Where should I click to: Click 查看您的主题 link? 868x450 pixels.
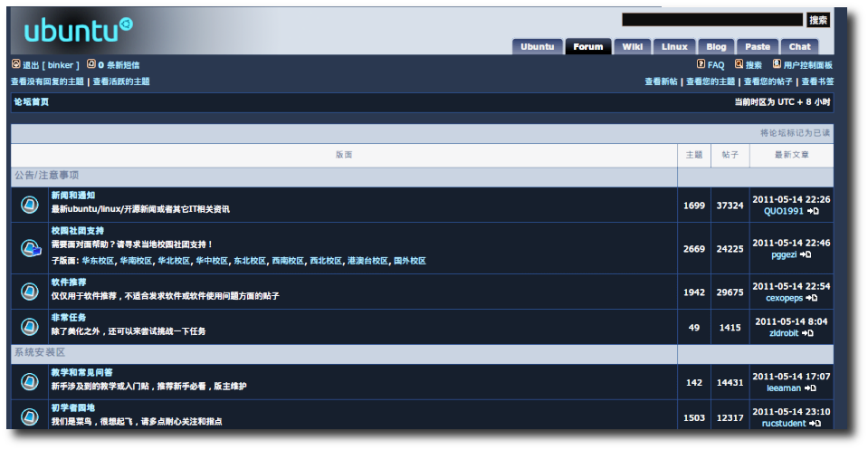711,81
